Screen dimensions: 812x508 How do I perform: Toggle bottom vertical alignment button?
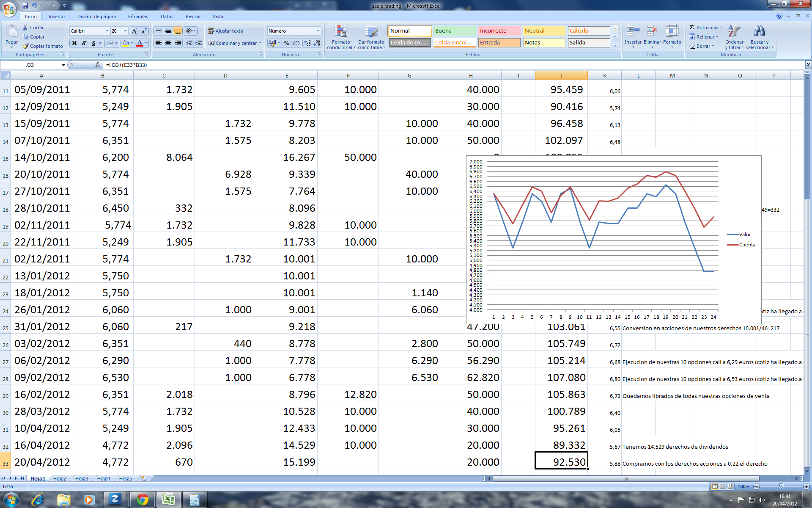(x=178, y=31)
